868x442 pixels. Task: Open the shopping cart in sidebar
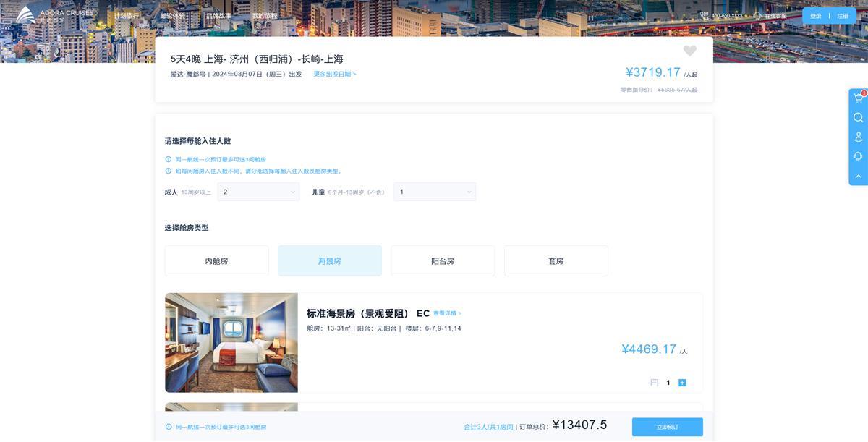pos(858,98)
